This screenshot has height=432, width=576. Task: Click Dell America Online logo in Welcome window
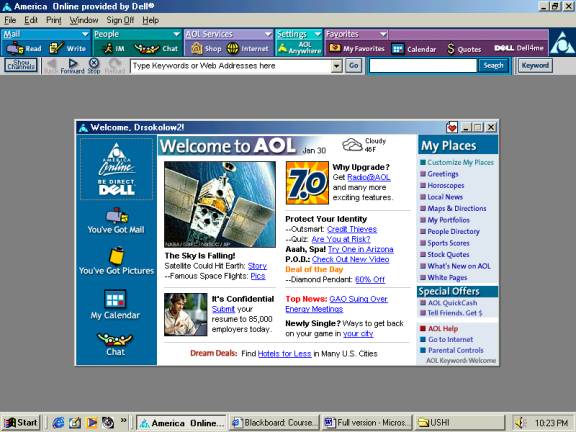click(x=116, y=169)
